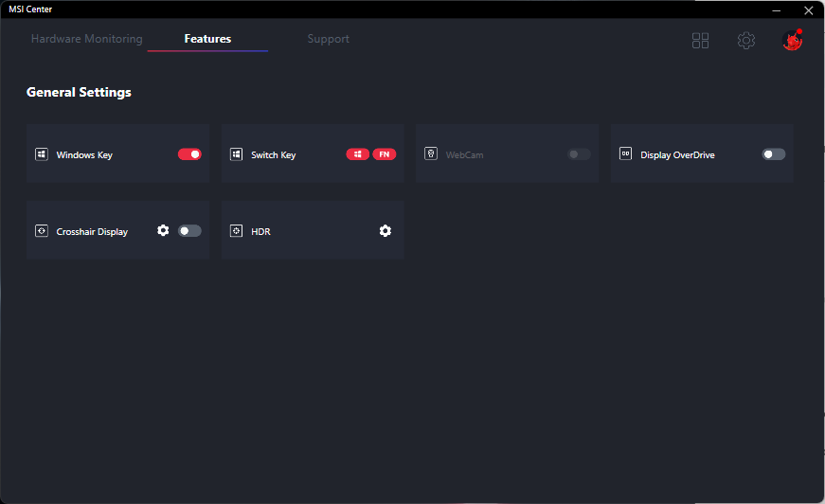Enable the Display OverDrive toggle
This screenshot has width=825, height=504.
coord(774,154)
